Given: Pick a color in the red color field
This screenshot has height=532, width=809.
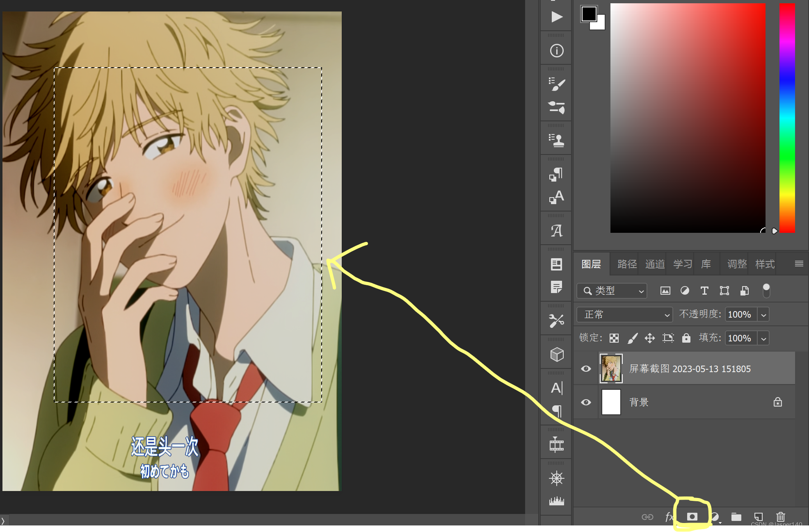Looking at the screenshot, I should coord(688,118).
